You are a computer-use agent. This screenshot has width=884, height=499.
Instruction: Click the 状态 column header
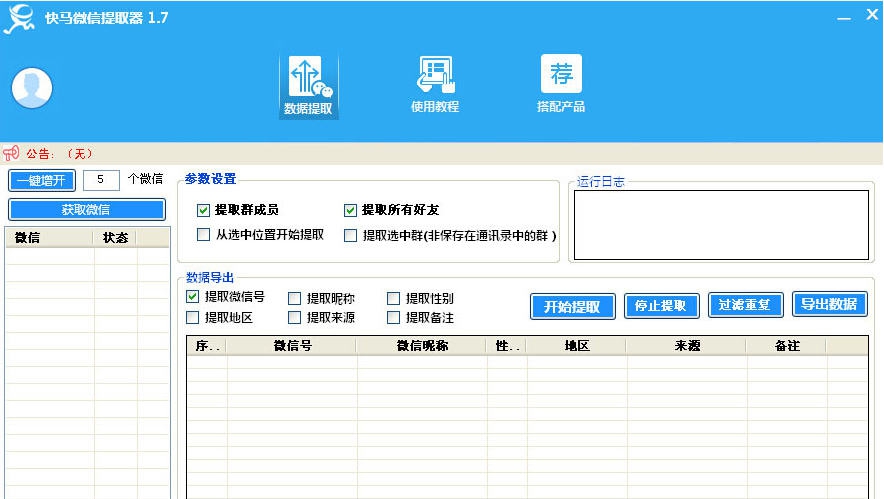[x=115, y=238]
